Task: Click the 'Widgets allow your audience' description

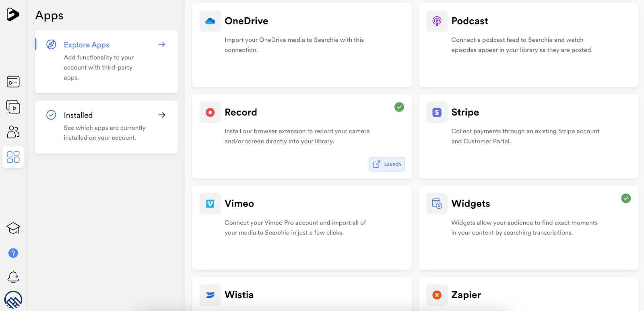Action: tap(524, 228)
